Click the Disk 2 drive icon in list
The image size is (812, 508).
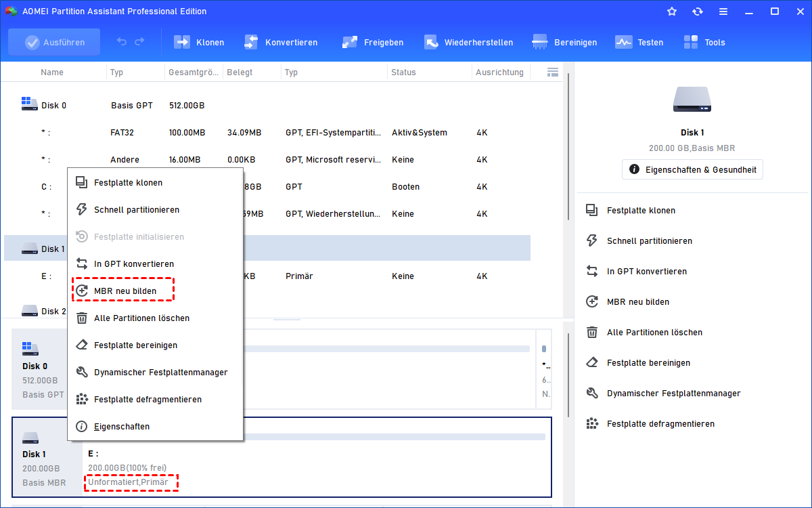(29, 311)
